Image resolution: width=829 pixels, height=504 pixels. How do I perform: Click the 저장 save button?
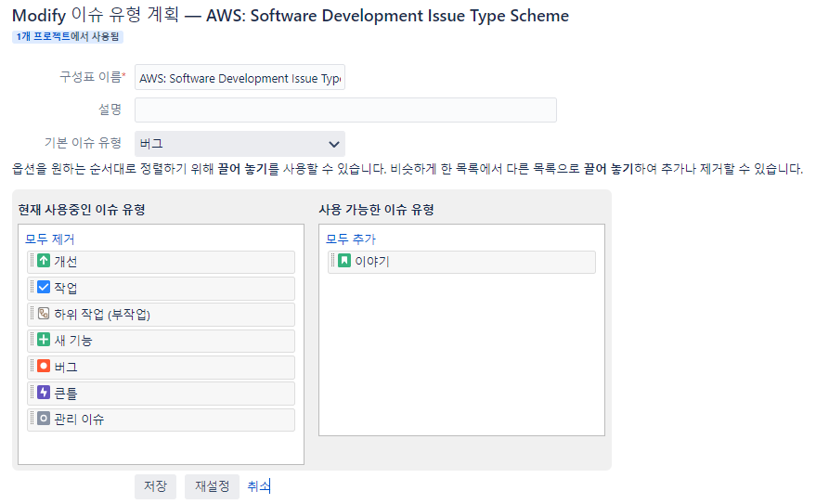pyautogui.click(x=155, y=486)
